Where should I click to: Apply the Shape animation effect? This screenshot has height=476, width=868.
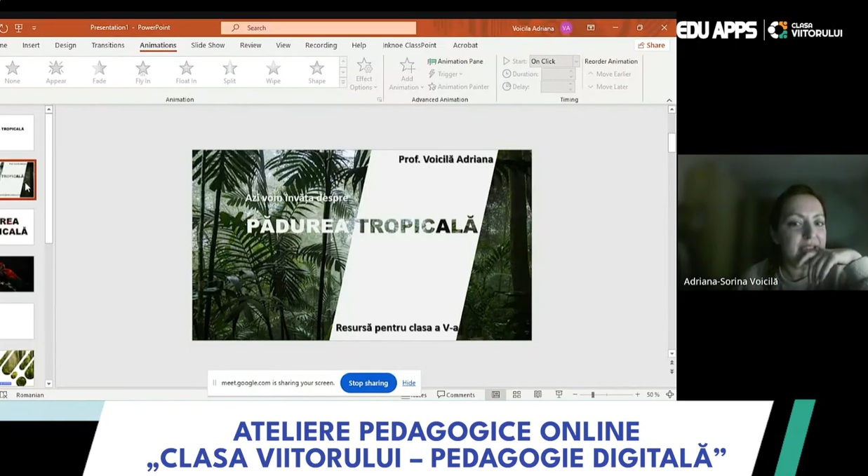coord(316,72)
